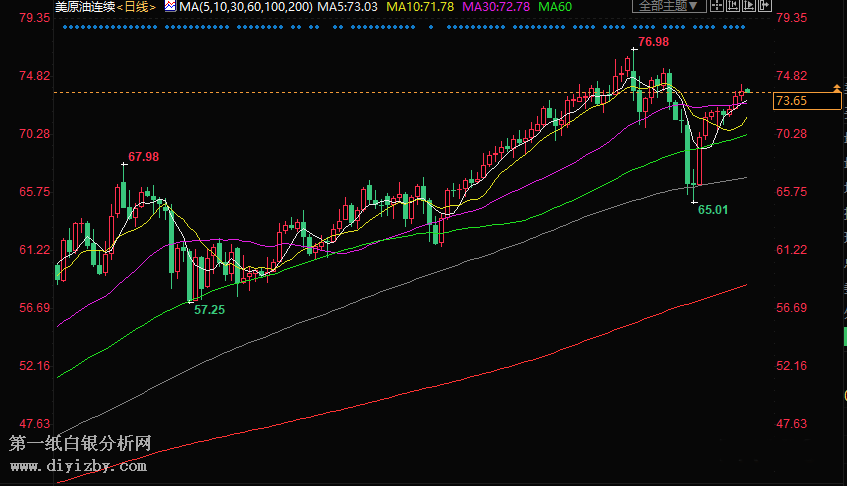
Task: Click the 65.01 low price label
Action: [713, 210]
